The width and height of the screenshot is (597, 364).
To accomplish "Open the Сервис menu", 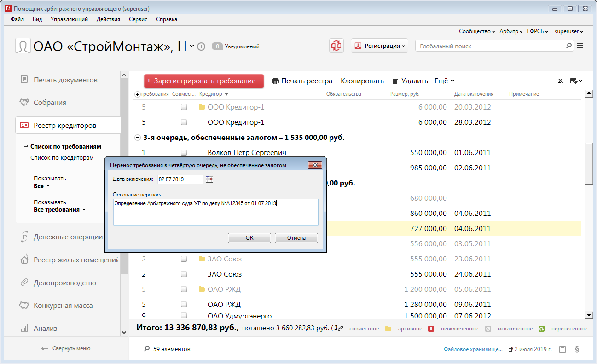I will pos(138,19).
